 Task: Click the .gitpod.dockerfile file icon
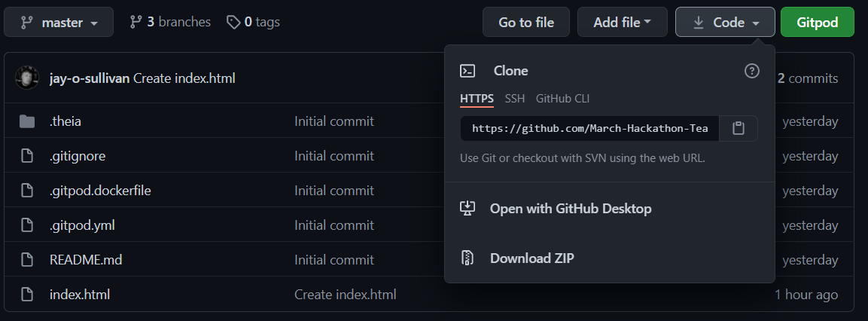pyautogui.click(x=27, y=191)
